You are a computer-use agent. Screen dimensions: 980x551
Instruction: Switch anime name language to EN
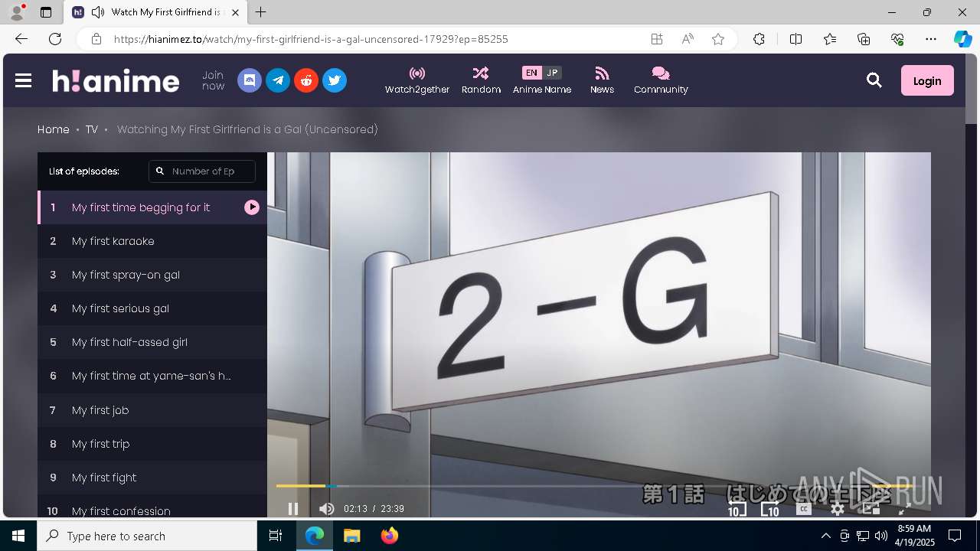point(531,73)
